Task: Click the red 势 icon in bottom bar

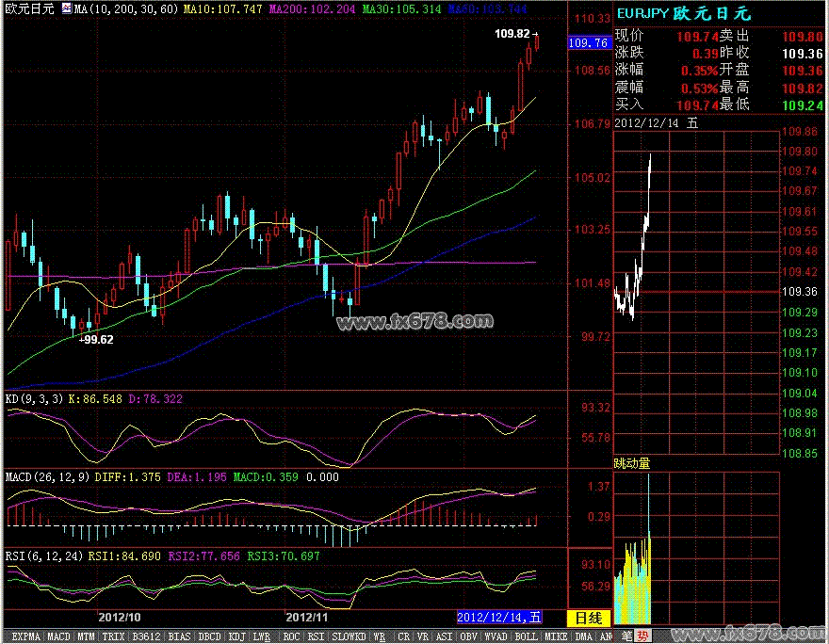Action: pos(643,636)
